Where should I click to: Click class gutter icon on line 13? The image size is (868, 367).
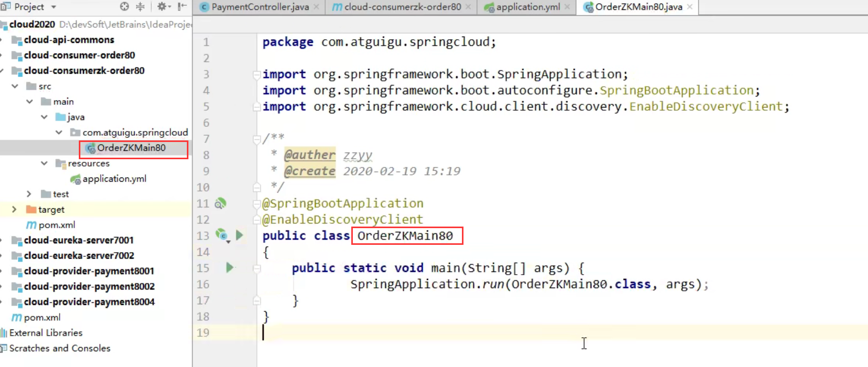pyautogui.click(x=222, y=235)
